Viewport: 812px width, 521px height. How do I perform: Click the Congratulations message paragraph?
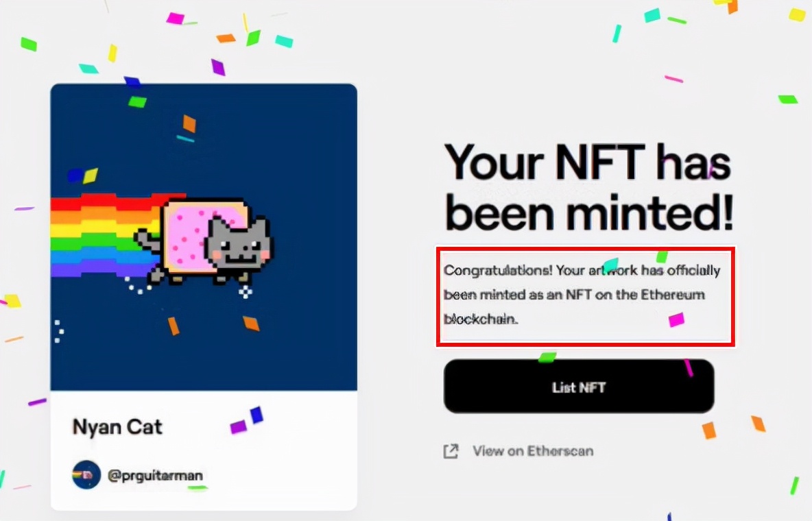(x=584, y=295)
